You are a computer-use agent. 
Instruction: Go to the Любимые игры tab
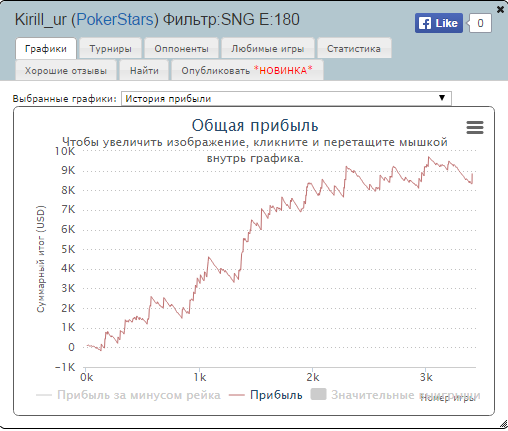click(268, 49)
